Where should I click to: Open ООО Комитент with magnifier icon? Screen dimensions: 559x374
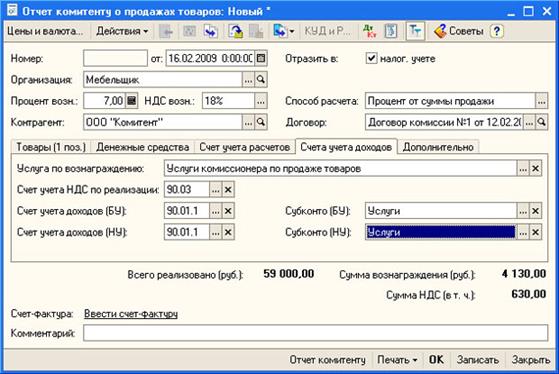(x=261, y=122)
